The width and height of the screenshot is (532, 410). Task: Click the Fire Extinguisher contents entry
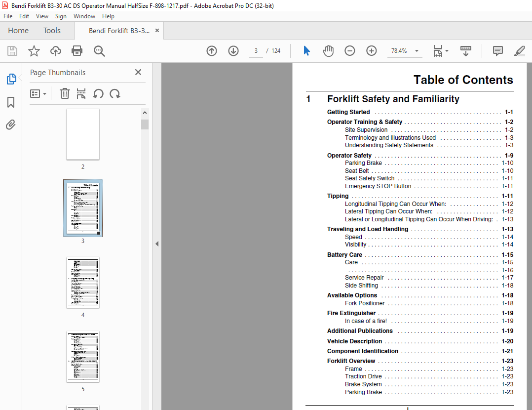point(420,313)
